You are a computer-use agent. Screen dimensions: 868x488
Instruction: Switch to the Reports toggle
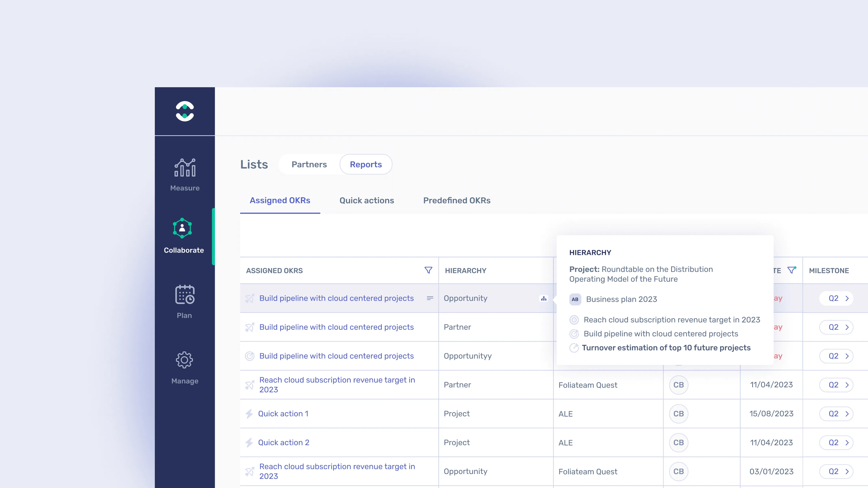tap(366, 164)
